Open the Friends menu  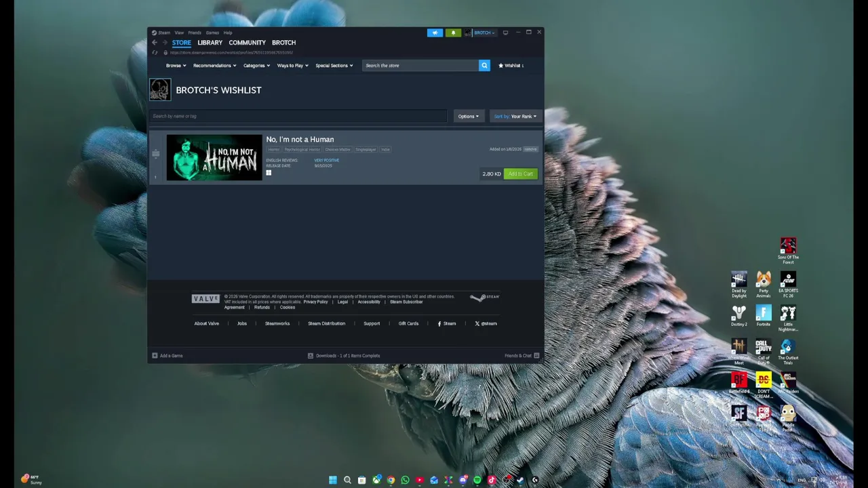tap(195, 33)
